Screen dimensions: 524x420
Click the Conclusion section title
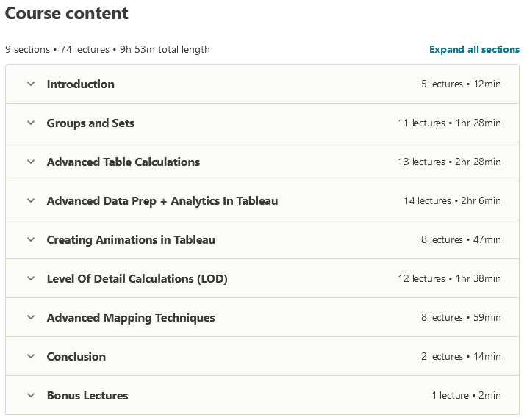[76, 357]
